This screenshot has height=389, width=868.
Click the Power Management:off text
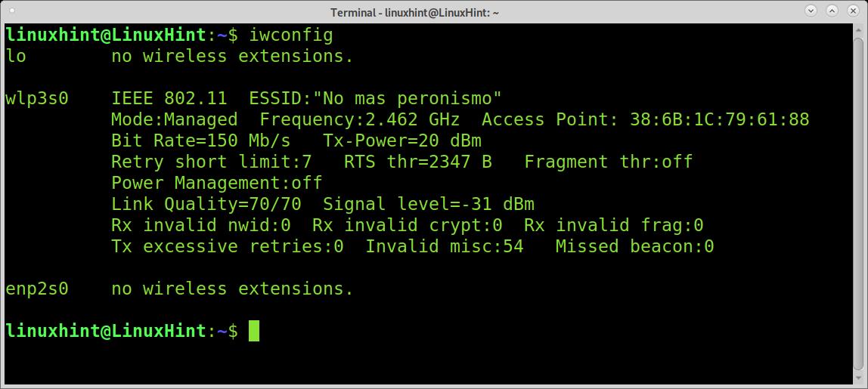(216, 183)
